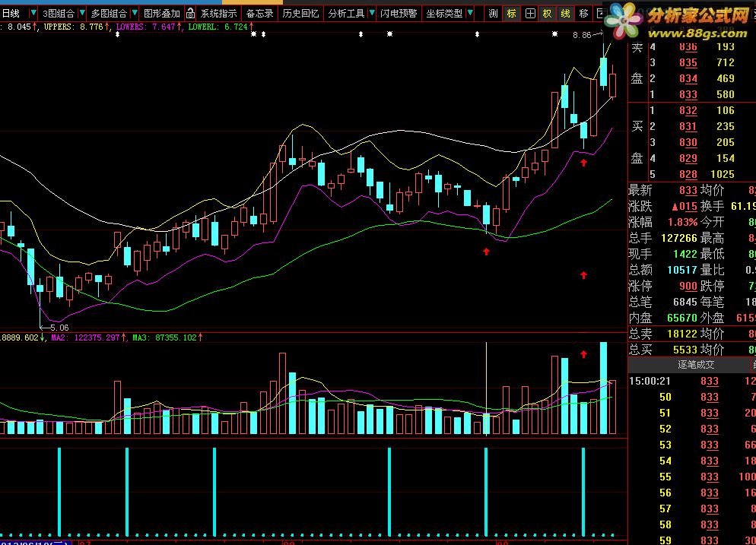
Task: Click the 5.06 low price label
Action: click(59, 328)
